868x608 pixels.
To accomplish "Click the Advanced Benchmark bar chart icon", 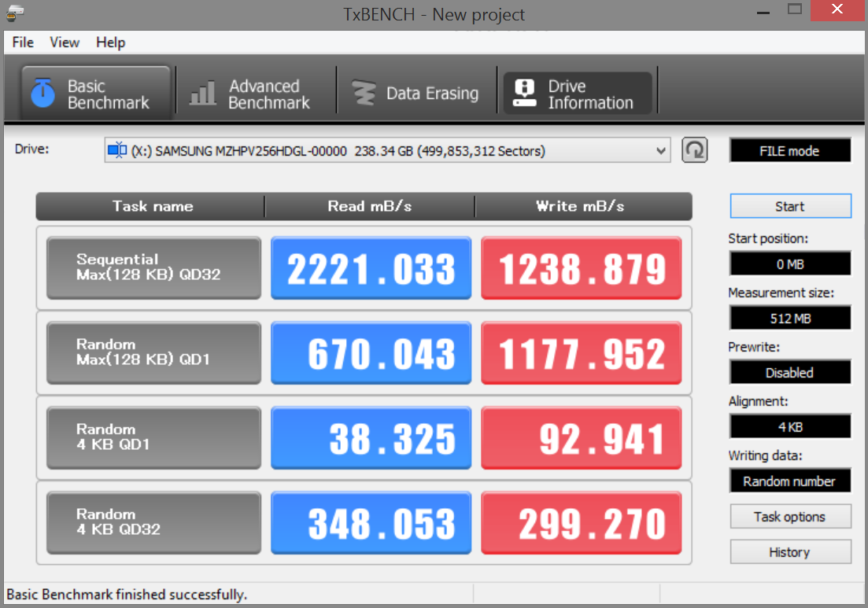I will [x=203, y=93].
